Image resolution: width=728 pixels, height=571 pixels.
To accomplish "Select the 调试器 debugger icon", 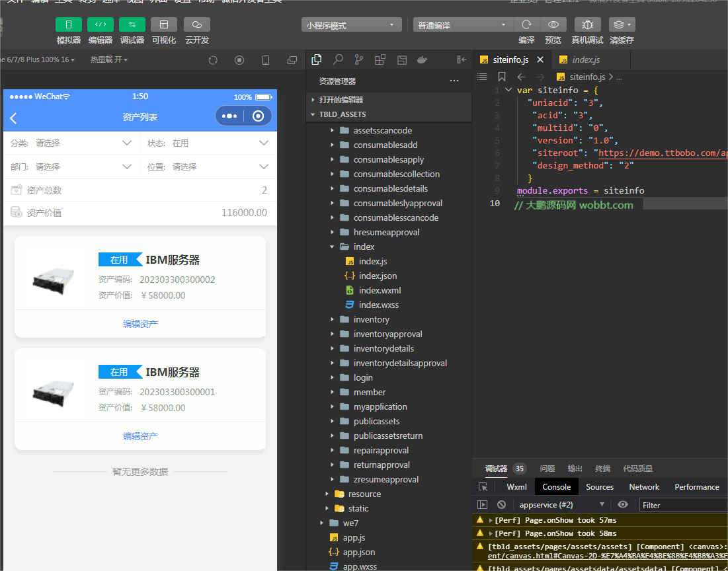I will [x=132, y=24].
